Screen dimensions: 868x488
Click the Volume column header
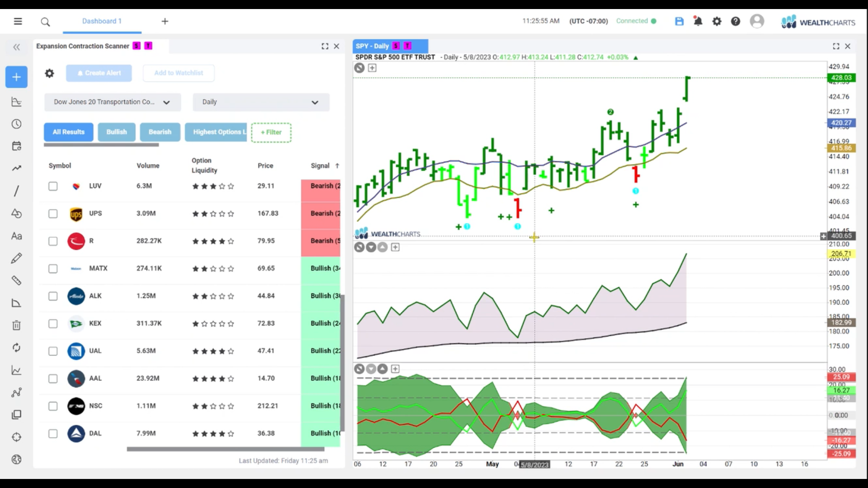click(148, 166)
